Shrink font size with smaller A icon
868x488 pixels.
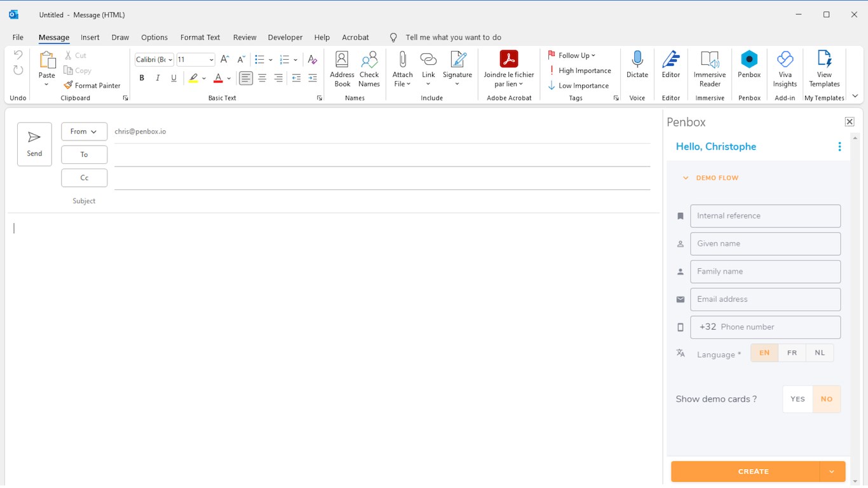241,59
